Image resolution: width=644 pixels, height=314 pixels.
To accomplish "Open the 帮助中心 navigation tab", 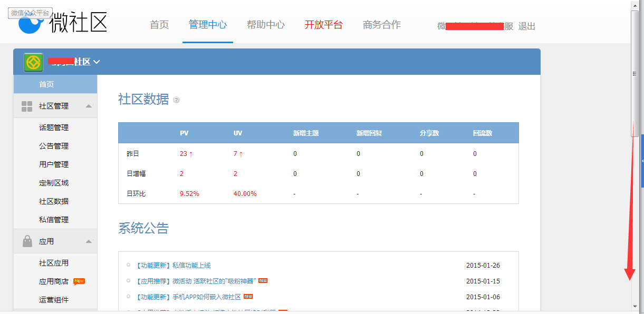I will pos(265,25).
